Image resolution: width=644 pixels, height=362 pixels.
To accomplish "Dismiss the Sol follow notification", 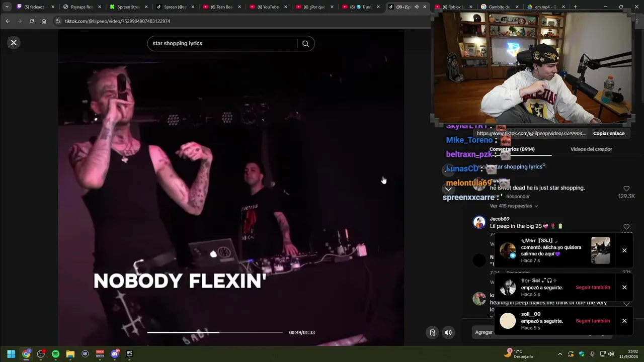I will [x=624, y=288].
